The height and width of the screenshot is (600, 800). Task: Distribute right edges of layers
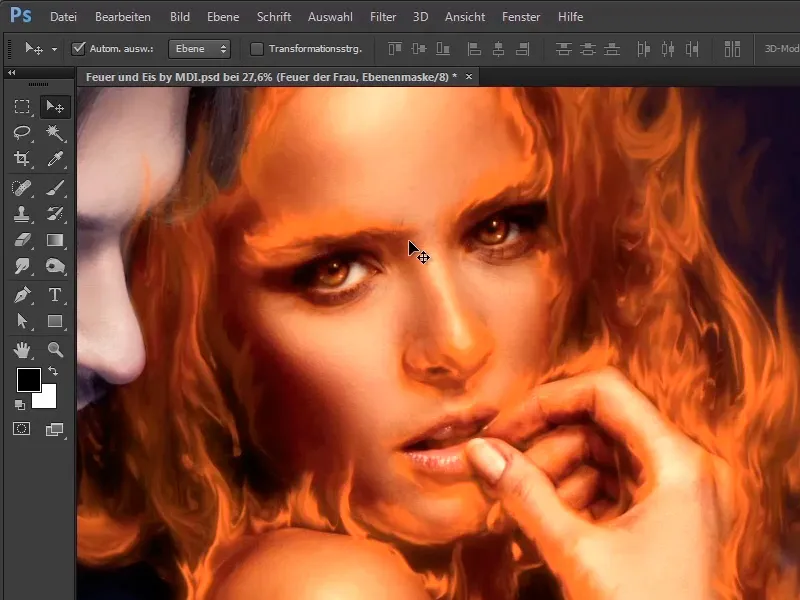(692, 49)
